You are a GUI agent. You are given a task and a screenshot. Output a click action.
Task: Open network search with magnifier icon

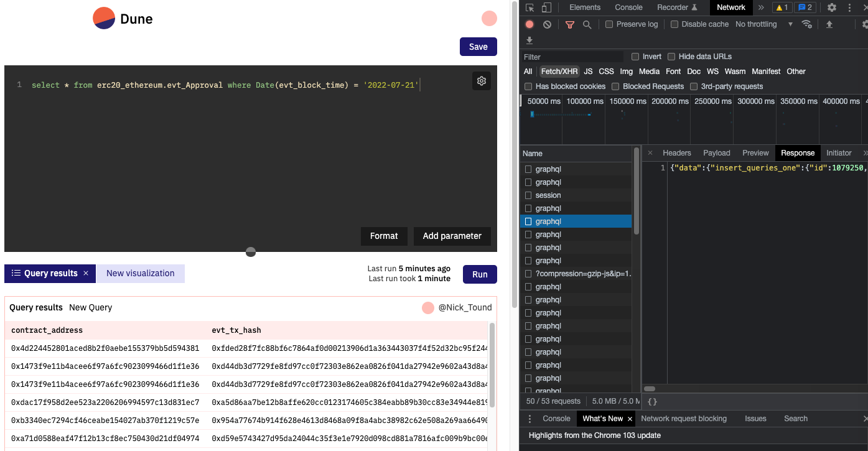tap(587, 24)
